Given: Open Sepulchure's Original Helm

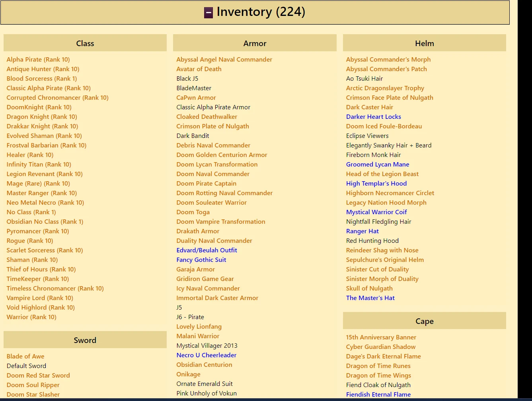Looking at the screenshot, I should point(385,260).
